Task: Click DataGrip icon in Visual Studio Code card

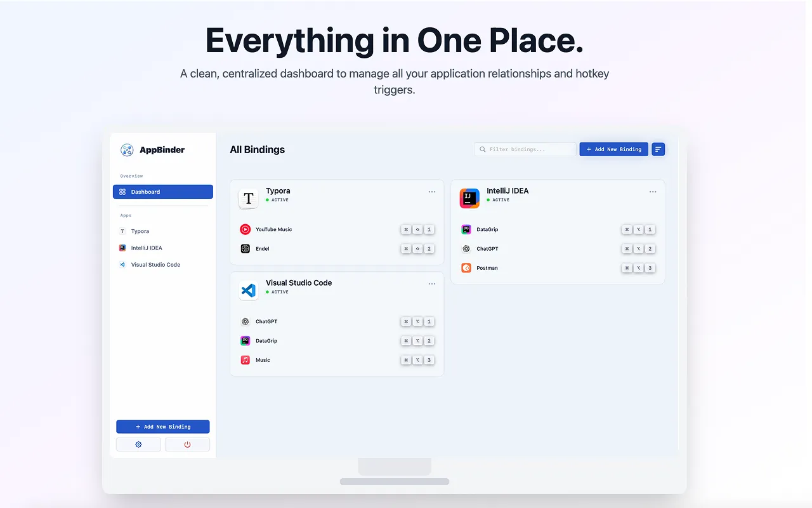Action: coord(246,340)
